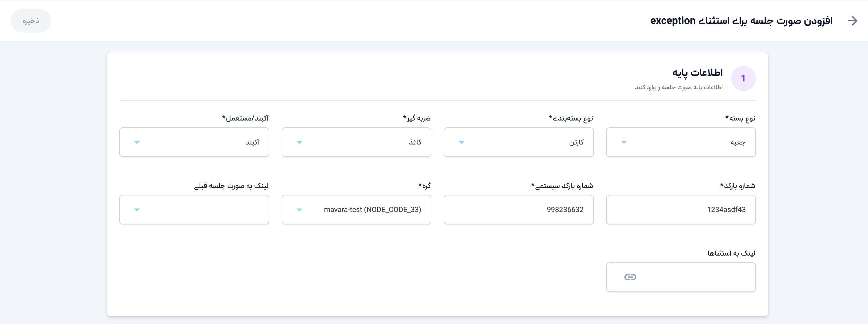Click the dropdown arrow in ضربه گیر field

pos(299,142)
